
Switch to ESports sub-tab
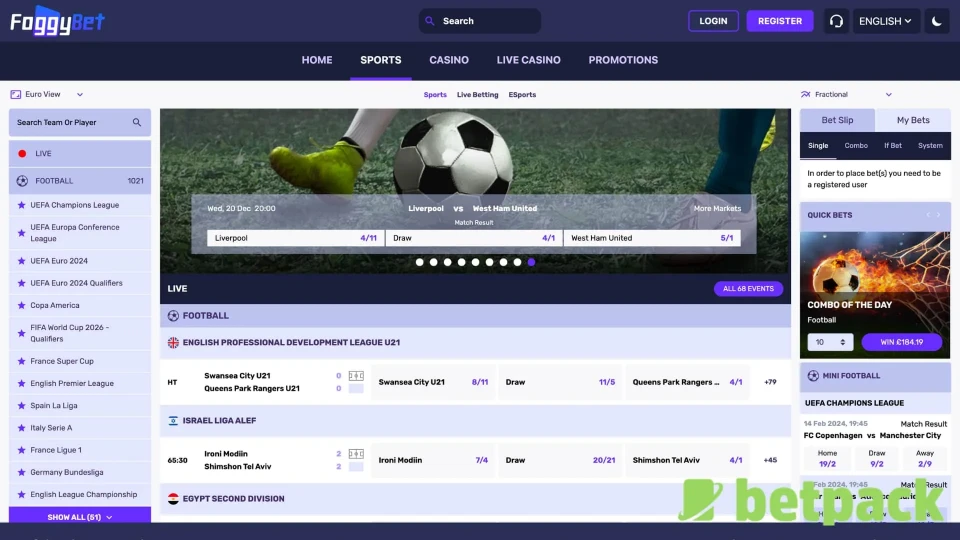coord(522,95)
